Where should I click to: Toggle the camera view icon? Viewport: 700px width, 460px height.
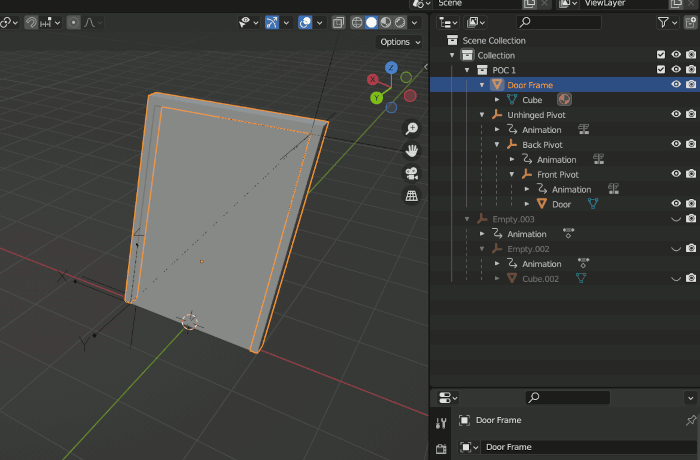click(x=412, y=173)
